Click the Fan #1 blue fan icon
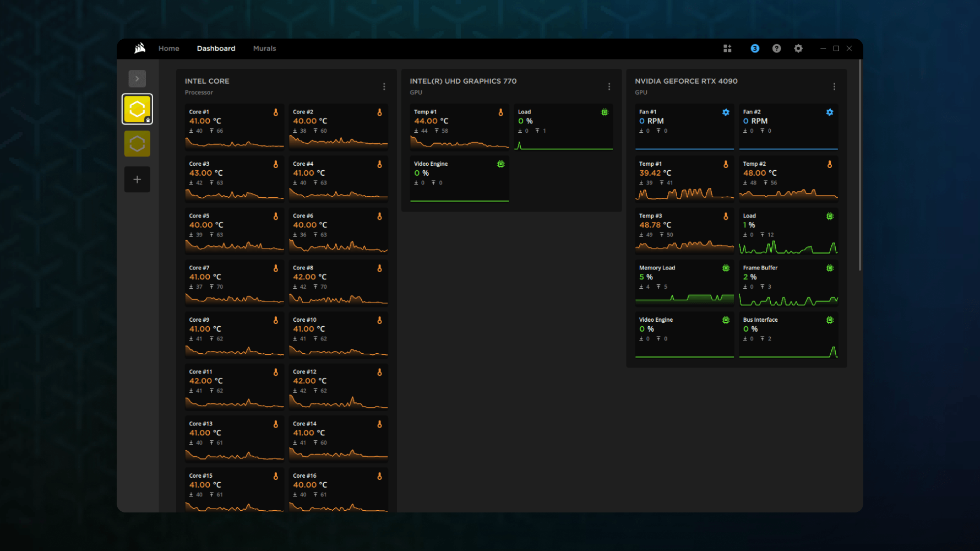Viewport: 980px width, 551px height. [726, 112]
